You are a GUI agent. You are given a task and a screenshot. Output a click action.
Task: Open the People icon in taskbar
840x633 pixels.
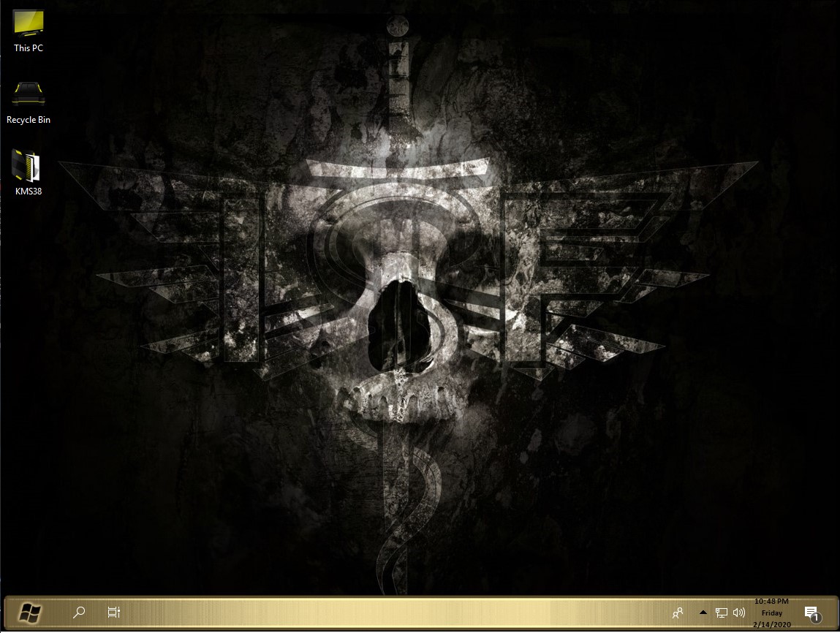click(678, 613)
